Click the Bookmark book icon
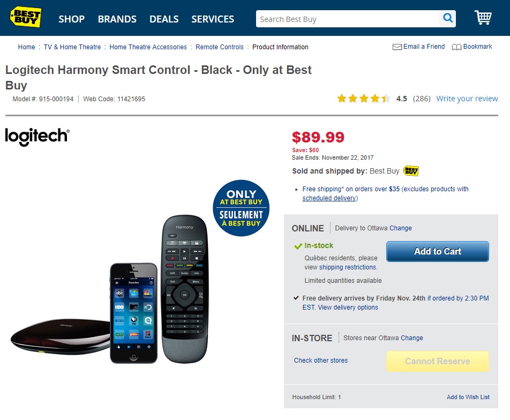The image size is (510, 420). pyautogui.click(x=456, y=47)
